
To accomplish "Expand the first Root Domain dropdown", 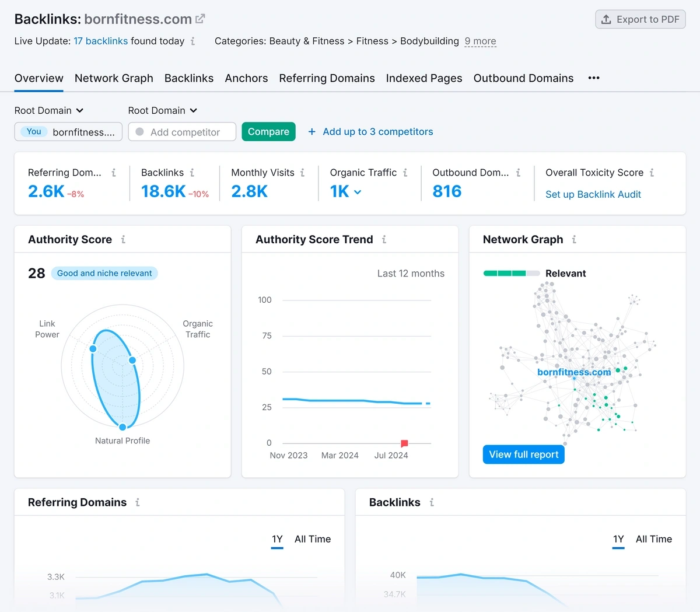I will pos(49,110).
